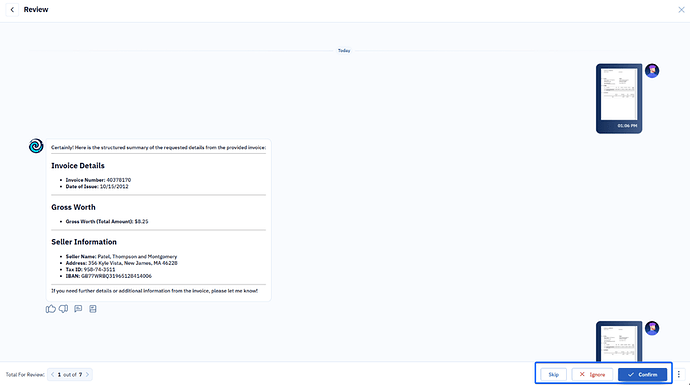Open the second uploaded invoice thumbnail
Image resolution: width=690 pixels, height=385 pixels.
pos(619,341)
